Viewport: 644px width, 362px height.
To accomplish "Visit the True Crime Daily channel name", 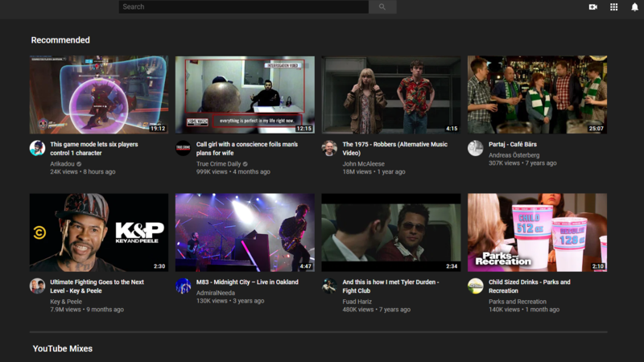I will point(218,164).
